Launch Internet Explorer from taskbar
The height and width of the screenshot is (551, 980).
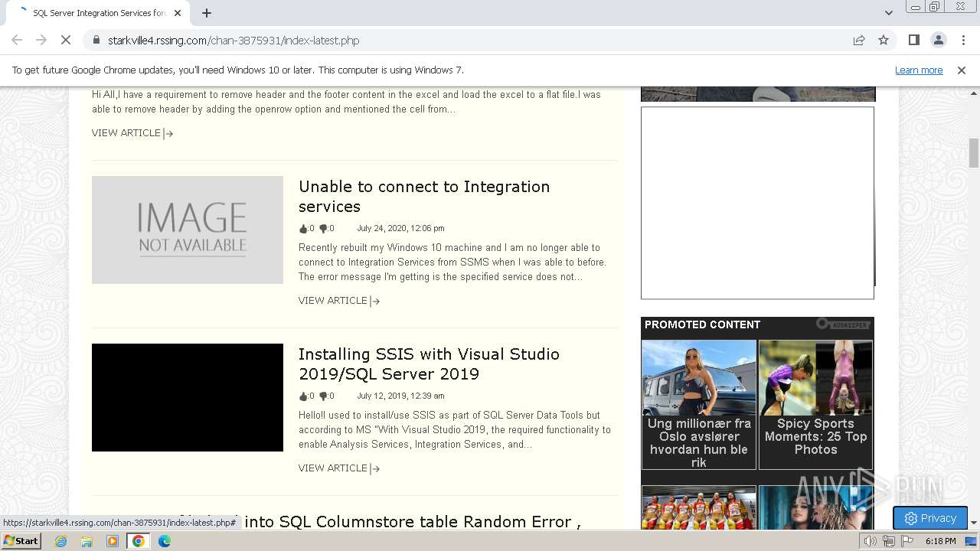(61, 541)
